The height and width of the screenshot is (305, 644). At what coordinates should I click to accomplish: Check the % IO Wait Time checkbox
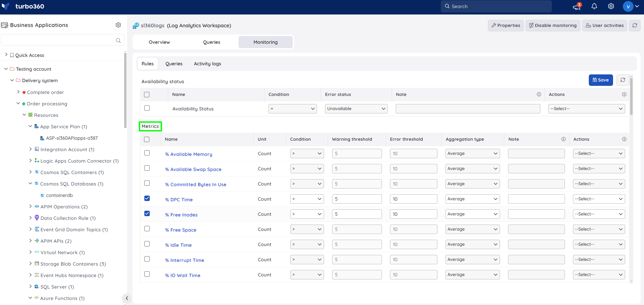[147, 274]
